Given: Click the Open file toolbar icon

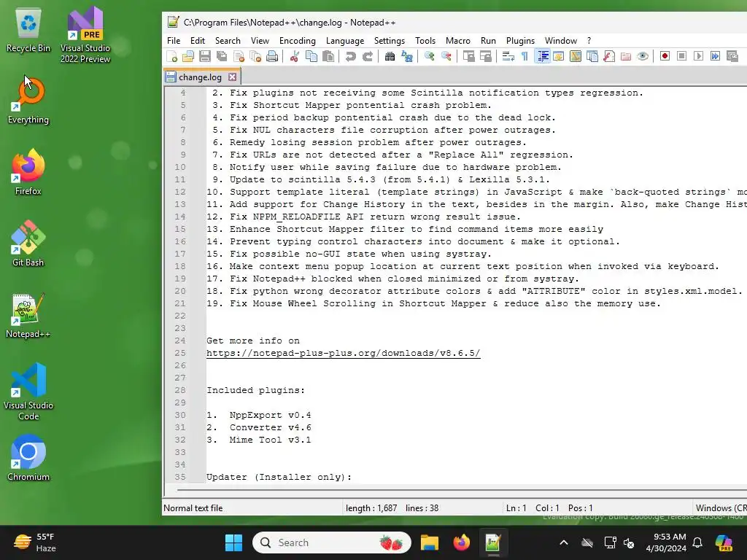Looking at the screenshot, I should pos(188,57).
